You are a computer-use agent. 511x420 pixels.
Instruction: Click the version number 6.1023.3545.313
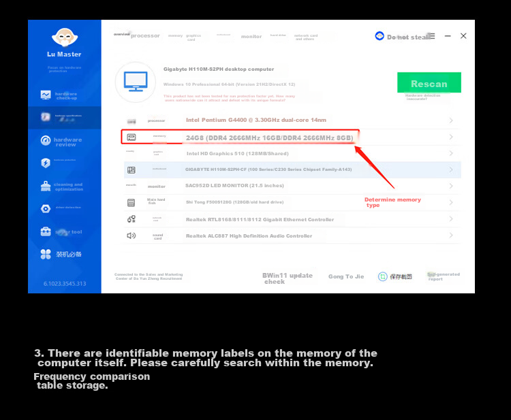(x=65, y=284)
